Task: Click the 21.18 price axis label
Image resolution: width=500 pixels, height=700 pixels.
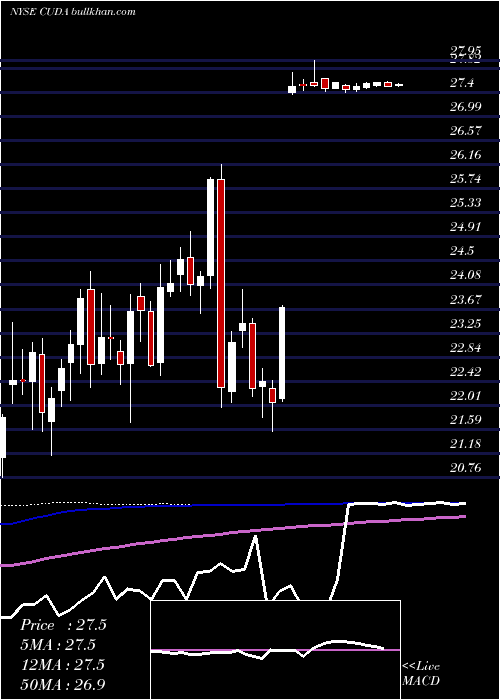Action: tap(466, 444)
